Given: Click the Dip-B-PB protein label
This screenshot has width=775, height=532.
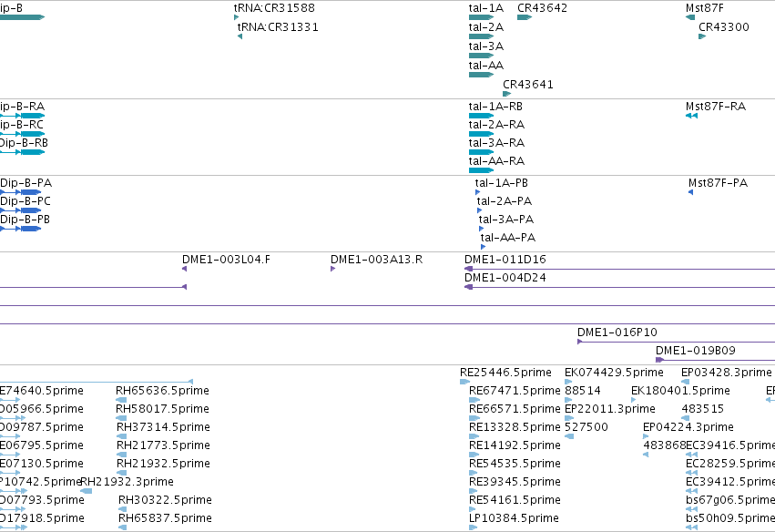Looking at the screenshot, I should pyautogui.click(x=25, y=220).
